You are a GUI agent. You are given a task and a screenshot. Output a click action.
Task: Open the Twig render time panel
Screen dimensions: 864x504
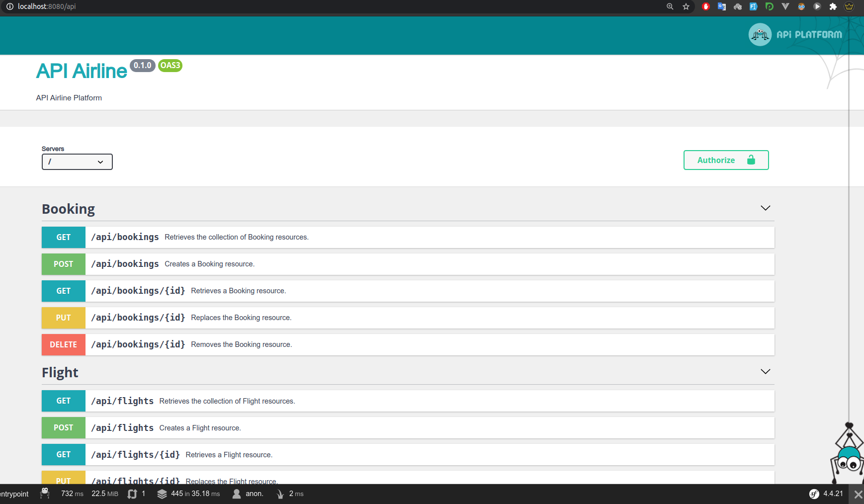[290, 494]
